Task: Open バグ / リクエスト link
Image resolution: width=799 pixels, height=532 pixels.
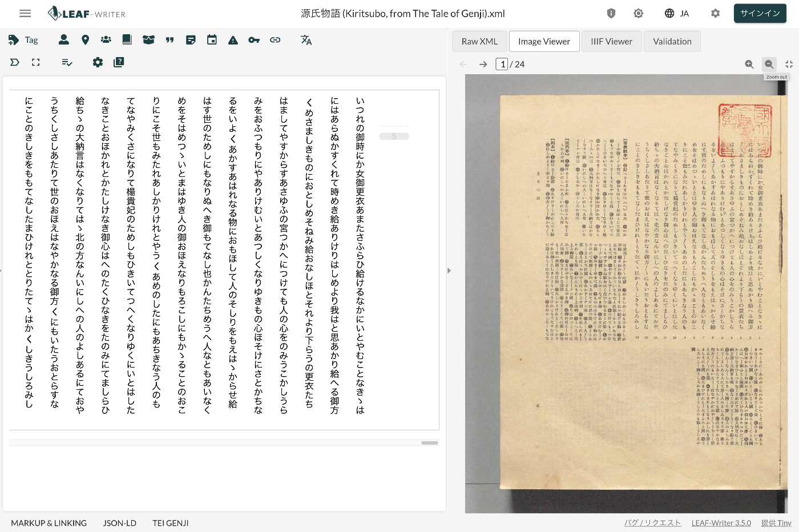Action: [652, 523]
